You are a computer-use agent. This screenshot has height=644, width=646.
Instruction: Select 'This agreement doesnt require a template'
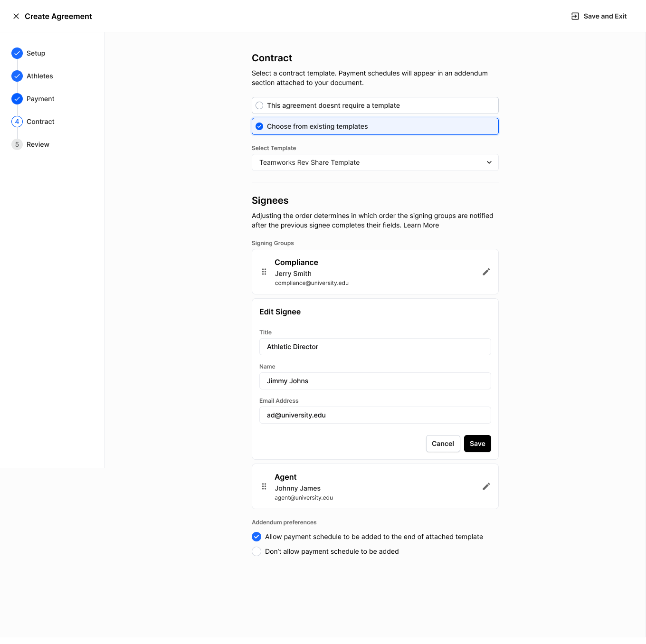click(x=375, y=105)
